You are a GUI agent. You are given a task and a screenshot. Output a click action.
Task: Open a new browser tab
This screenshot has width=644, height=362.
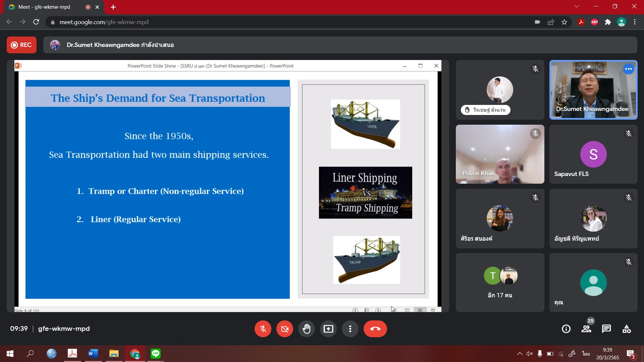tap(113, 7)
